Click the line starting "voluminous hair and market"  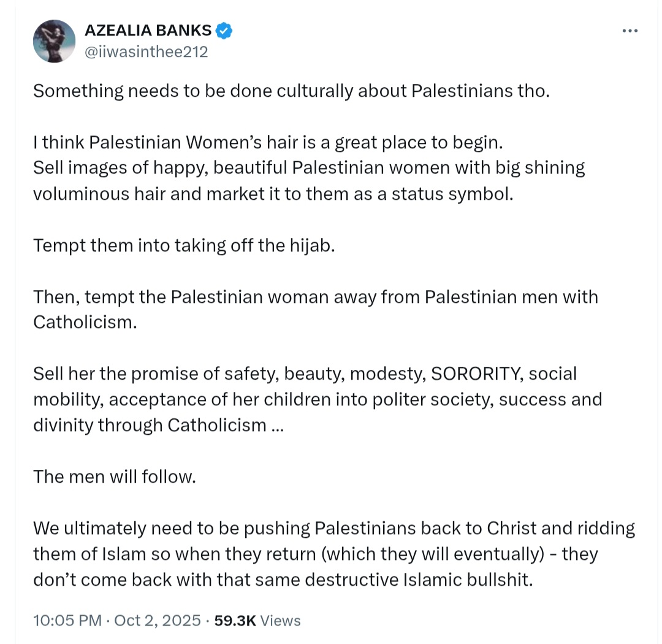click(x=273, y=194)
